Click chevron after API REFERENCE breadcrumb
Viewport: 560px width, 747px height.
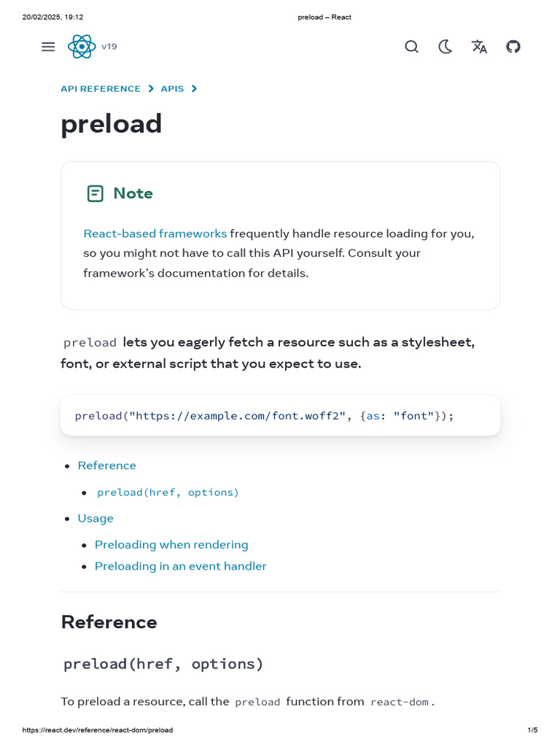pos(151,89)
